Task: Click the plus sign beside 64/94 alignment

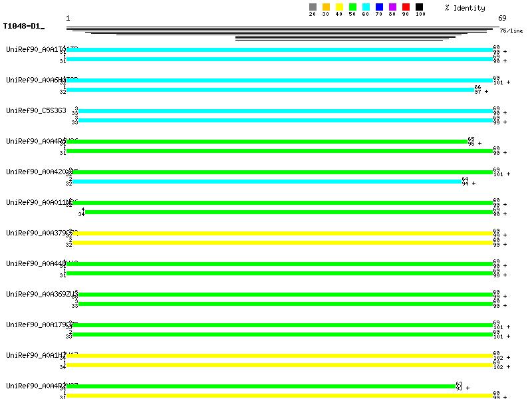Action: pos(473,184)
